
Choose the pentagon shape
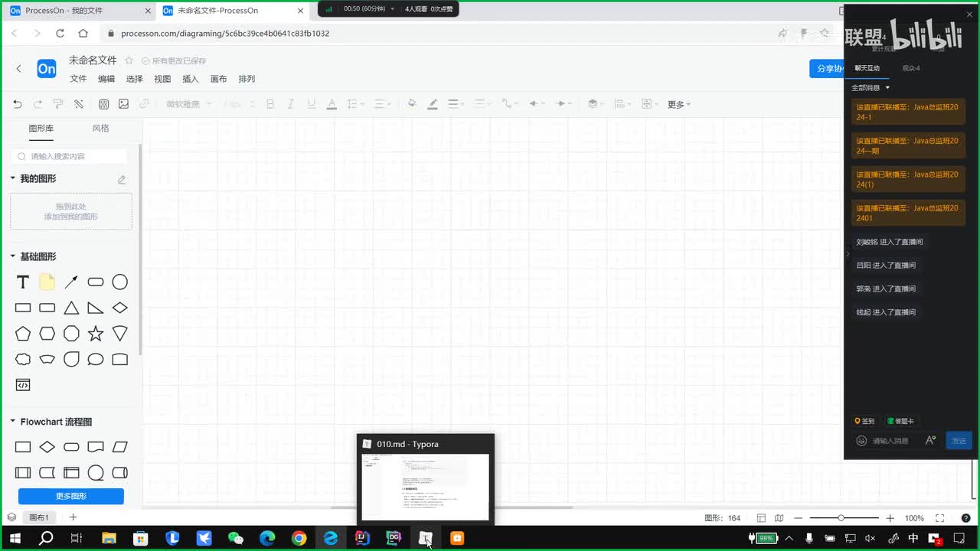pyautogui.click(x=23, y=334)
